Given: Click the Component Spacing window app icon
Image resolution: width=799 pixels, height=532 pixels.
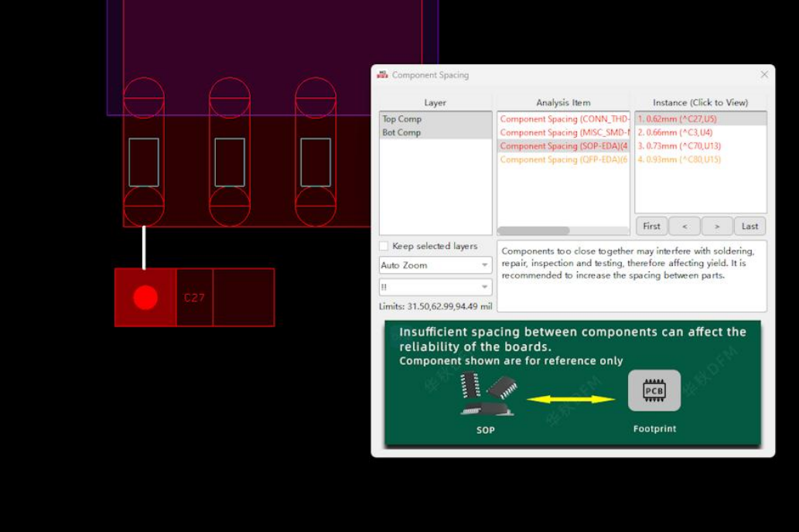Looking at the screenshot, I should click(382, 75).
